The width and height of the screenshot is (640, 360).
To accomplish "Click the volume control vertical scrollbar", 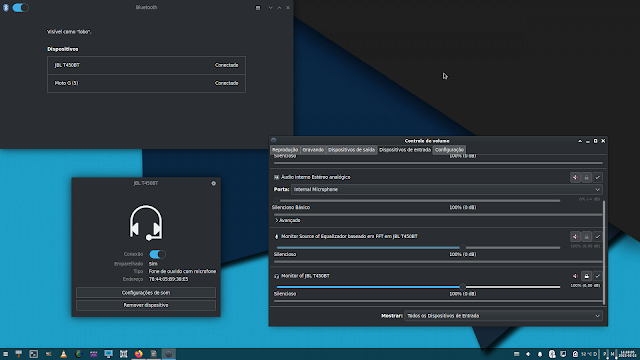I will (x=604, y=252).
